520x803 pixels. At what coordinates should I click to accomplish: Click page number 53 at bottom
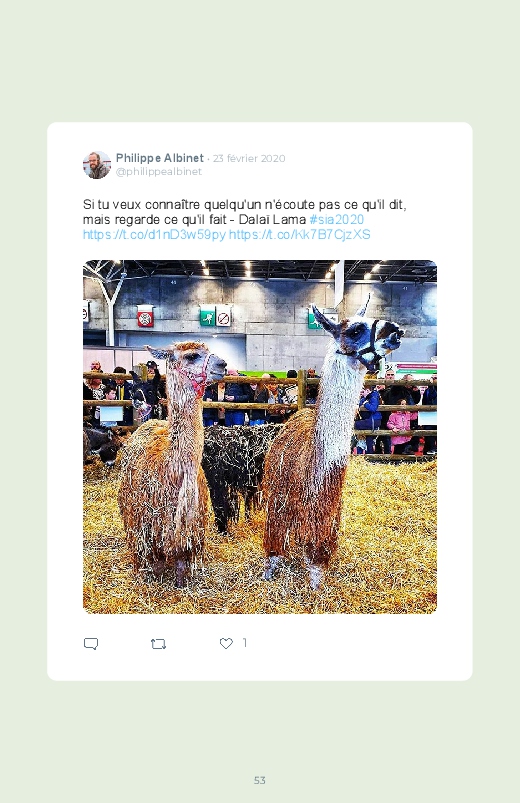click(x=260, y=780)
